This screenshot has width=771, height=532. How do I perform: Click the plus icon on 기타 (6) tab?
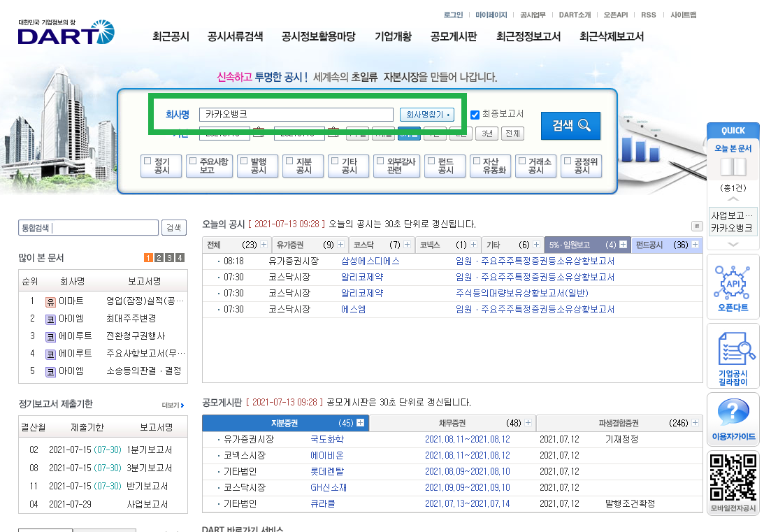pyautogui.click(x=536, y=245)
